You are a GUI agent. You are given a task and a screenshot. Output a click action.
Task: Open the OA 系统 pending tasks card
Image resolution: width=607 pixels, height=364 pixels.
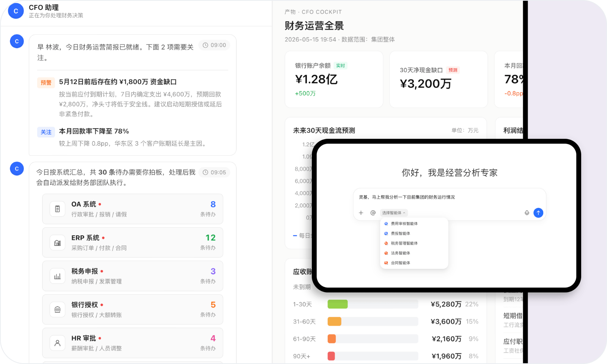[x=133, y=209]
